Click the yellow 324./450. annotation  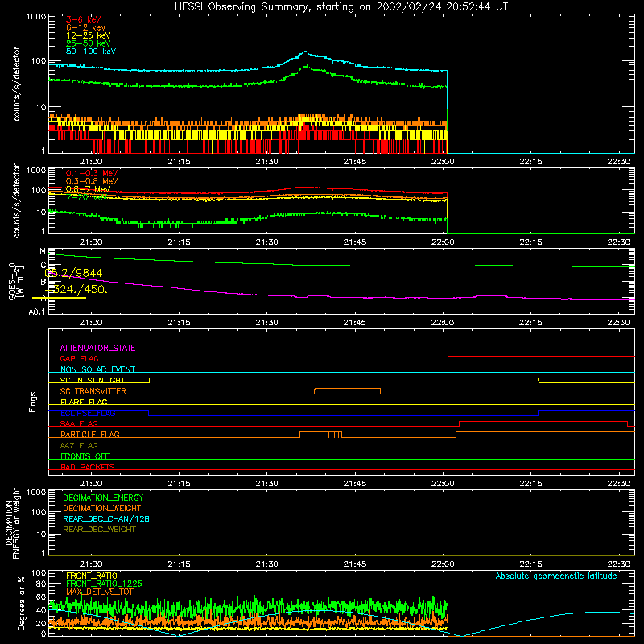pyautogui.click(x=76, y=289)
